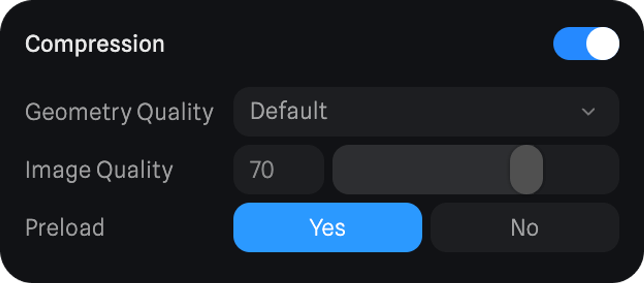Viewport: 644px width, 283px height.
Task: Select No for Preload
Action: point(525,228)
